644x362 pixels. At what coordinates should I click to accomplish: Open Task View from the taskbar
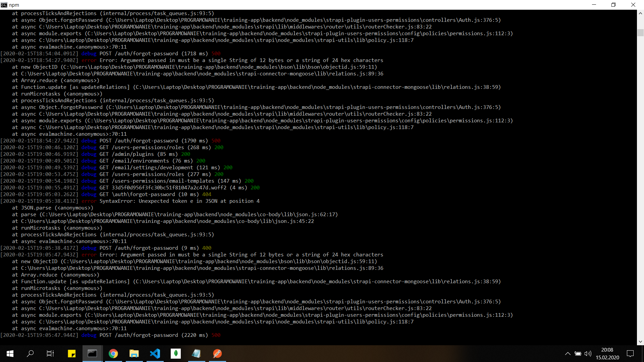(50, 354)
